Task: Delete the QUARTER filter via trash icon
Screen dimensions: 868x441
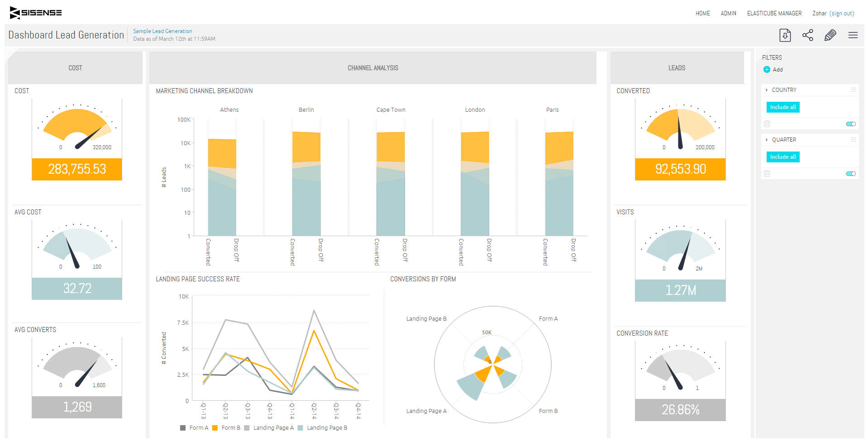Action: (767, 173)
